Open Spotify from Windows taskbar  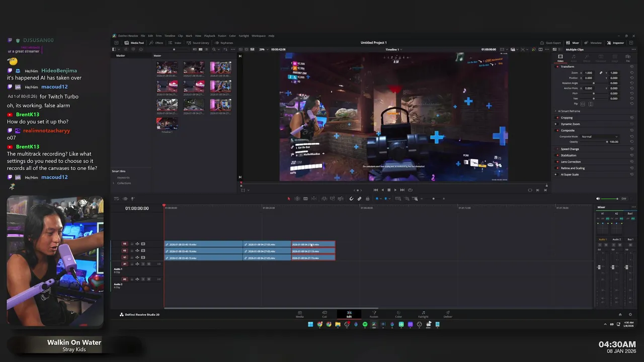click(x=365, y=324)
